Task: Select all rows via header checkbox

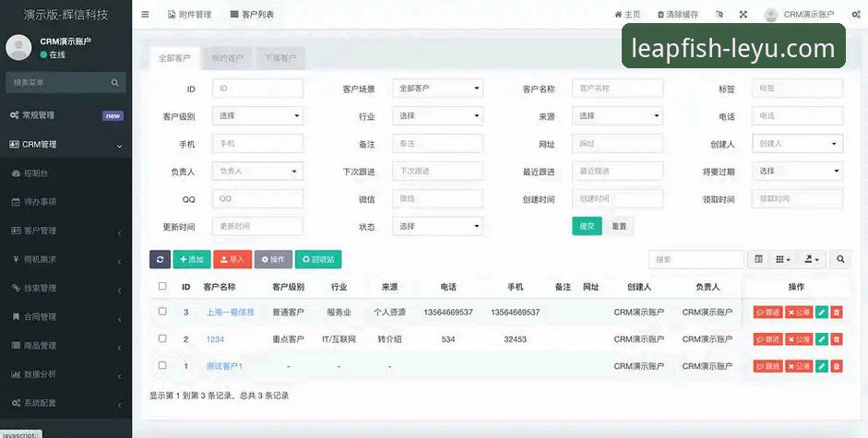Action: coord(162,286)
